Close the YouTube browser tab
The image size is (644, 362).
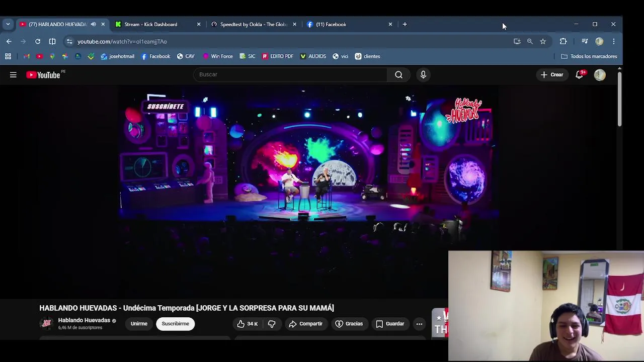[103, 24]
